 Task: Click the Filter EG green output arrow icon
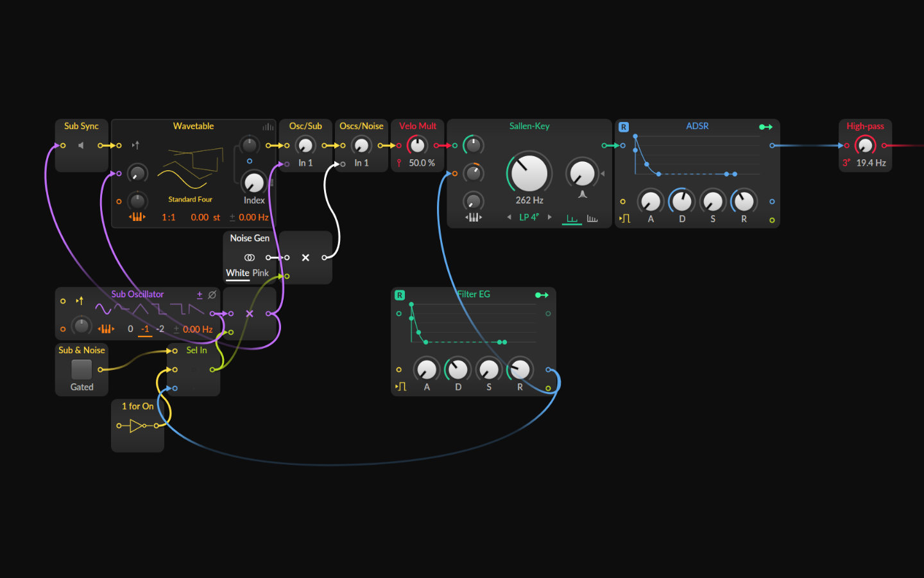click(542, 295)
